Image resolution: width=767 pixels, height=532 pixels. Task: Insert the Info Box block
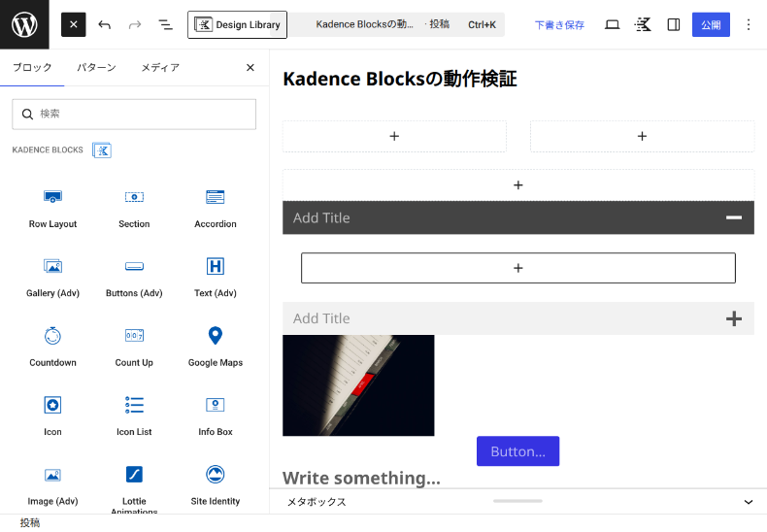click(x=216, y=417)
